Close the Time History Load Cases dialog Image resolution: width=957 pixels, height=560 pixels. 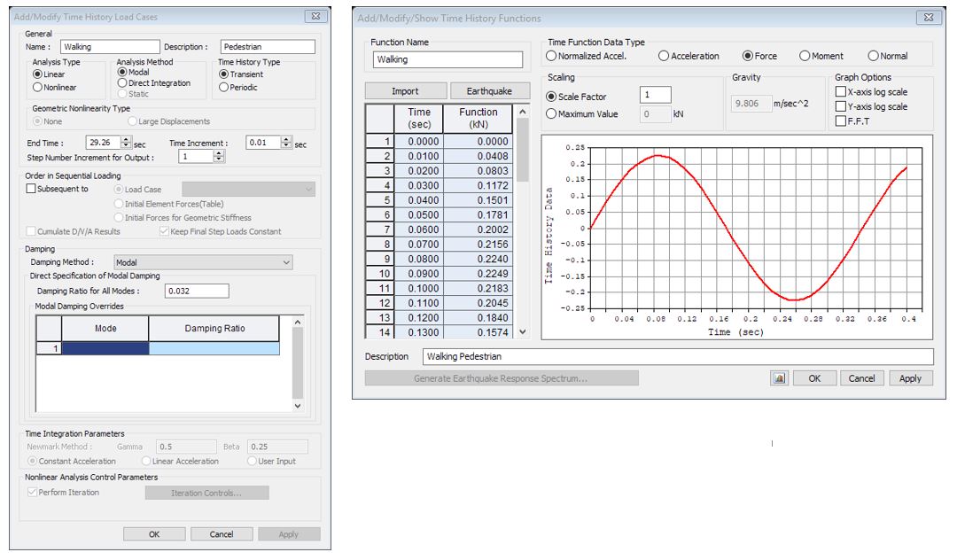tap(315, 16)
